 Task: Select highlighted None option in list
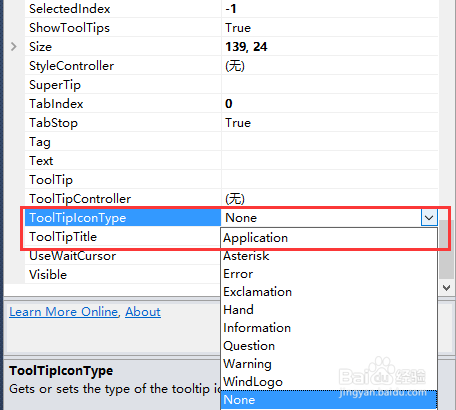(329, 400)
